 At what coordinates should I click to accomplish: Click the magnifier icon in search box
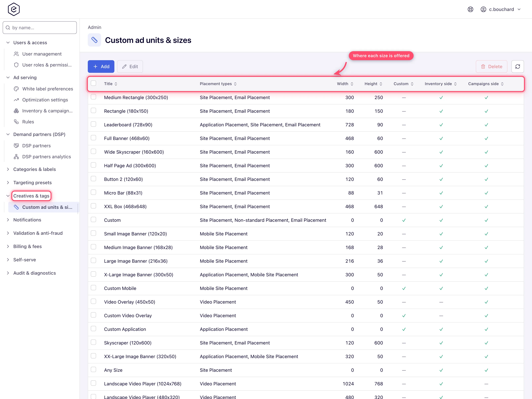pyautogui.click(x=8, y=28)
